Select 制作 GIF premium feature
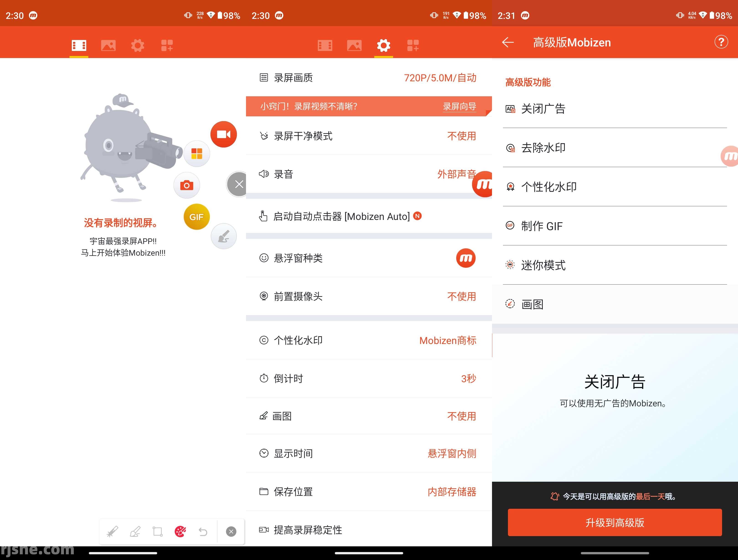The height and width of the screenshot is (560, 738). tap(615, 226)
